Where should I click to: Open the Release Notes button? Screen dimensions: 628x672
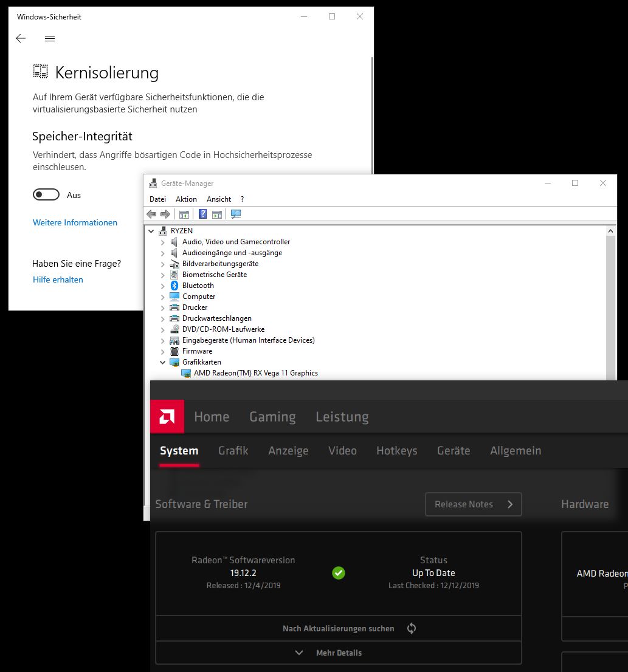pyautogui.click(x=473, y=504)
